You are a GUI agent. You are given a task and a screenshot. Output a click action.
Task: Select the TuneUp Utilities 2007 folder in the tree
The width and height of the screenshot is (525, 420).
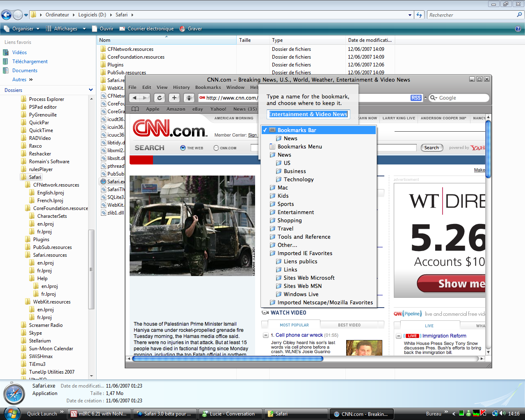[x=52, y=372]
